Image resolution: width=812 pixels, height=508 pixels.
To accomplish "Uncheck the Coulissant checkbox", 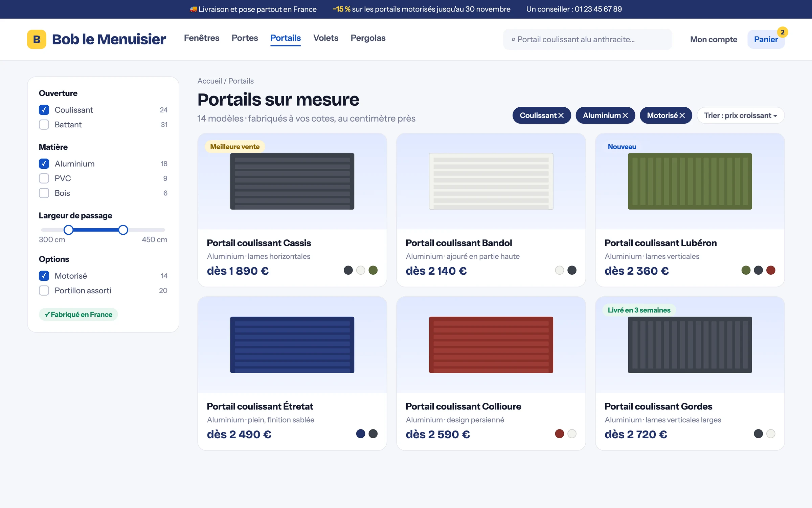I will click(x=44, y=110).
